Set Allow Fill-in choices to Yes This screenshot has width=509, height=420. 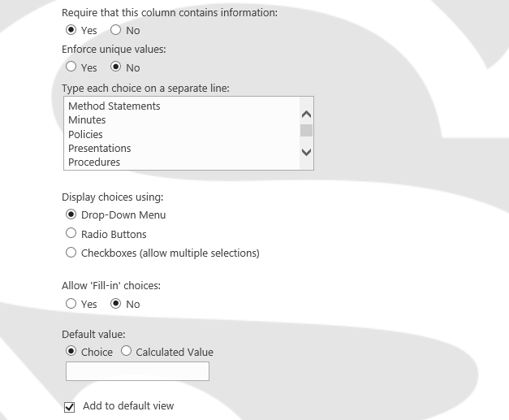(71, 304)
